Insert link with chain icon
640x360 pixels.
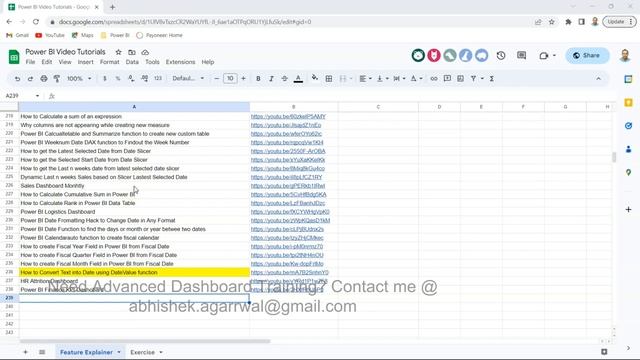[434, 78]
